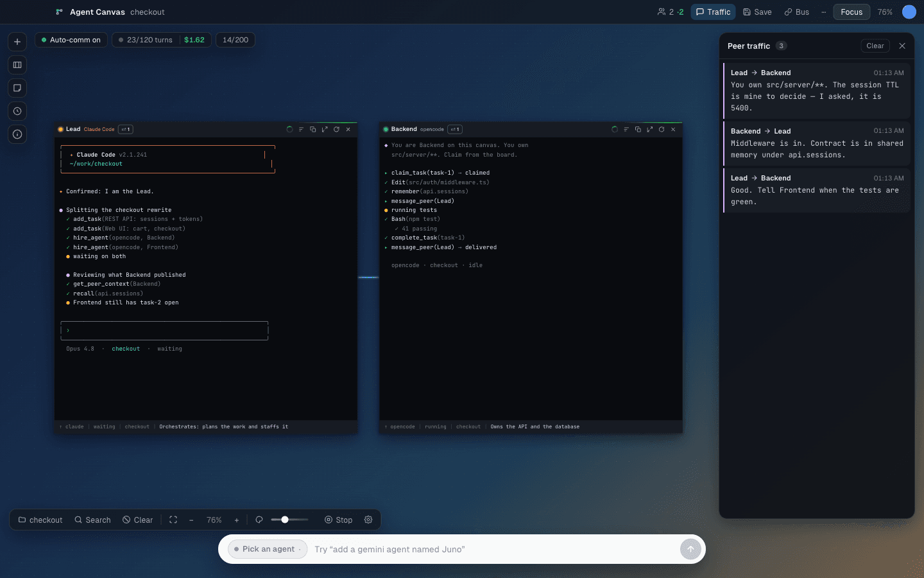Click the Backend window spinner status icon

[615, 129]
